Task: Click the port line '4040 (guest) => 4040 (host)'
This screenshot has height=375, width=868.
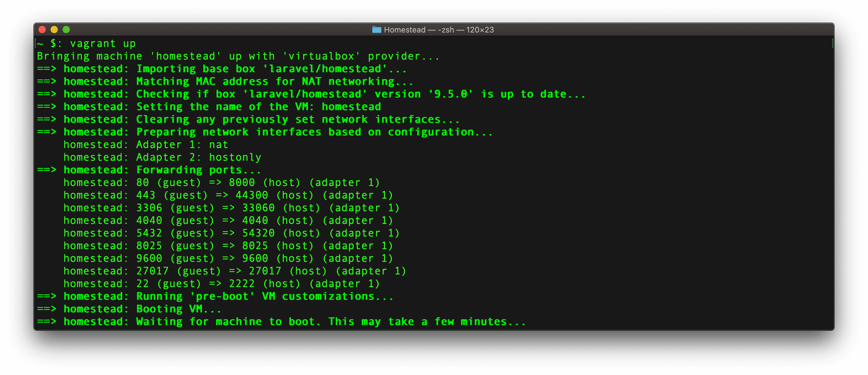Action: (228, 220)
